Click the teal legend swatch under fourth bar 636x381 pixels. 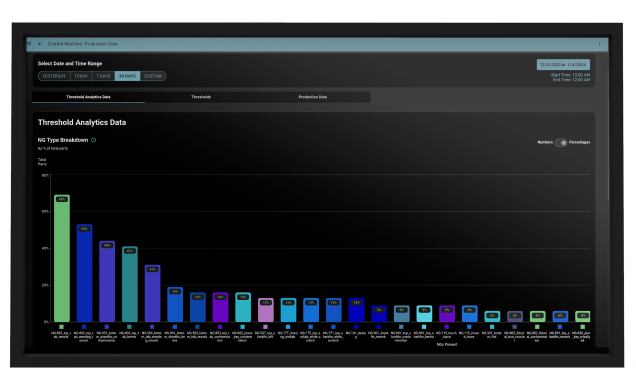click(129, 327)
